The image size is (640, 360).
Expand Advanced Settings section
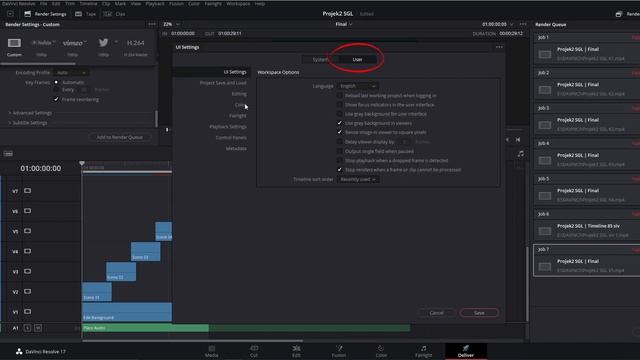tap(31, 113)
